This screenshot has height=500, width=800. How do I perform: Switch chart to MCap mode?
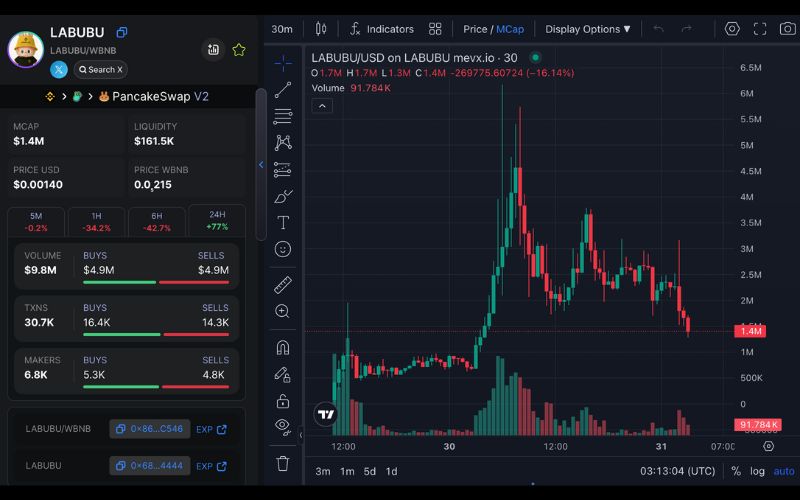[x=510, y=29]
